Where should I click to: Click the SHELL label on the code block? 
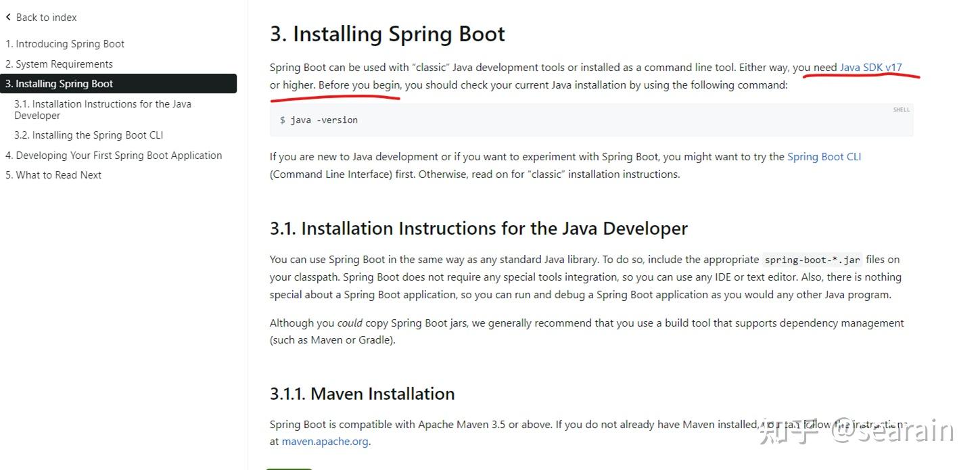[x=901, y=109]
